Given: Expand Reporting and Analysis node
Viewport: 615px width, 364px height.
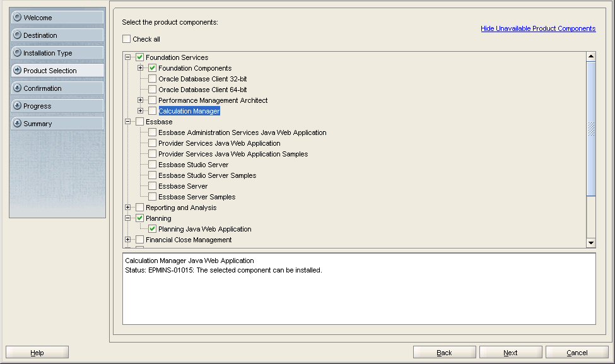Looking at the screenshot, I should [128, 208].
